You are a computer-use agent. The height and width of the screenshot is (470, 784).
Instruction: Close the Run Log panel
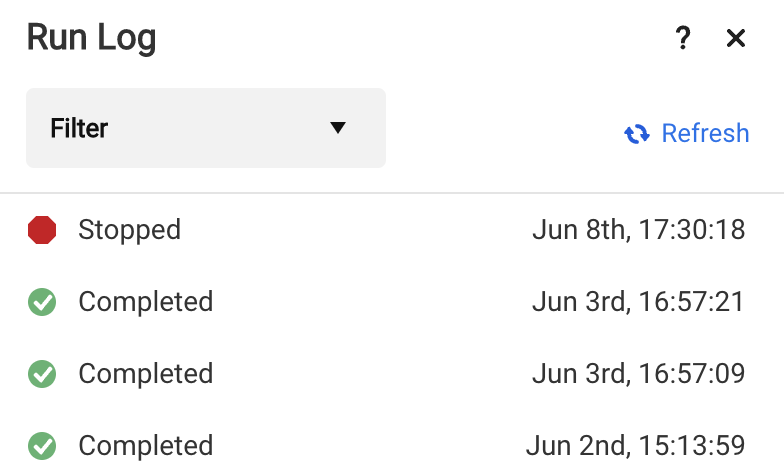(736, 39)
